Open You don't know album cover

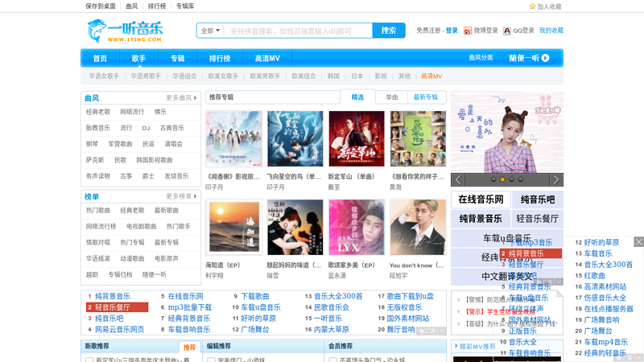coord(418,228)
